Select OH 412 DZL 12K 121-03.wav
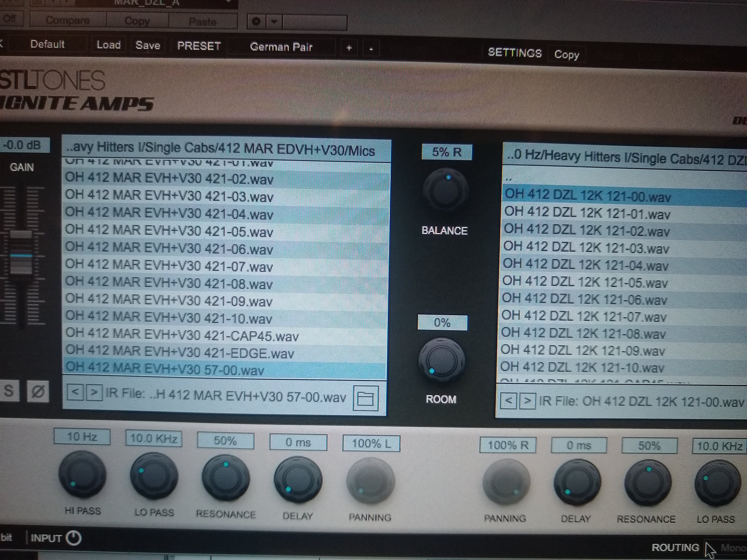This screenshot has height=560, width=747. 624,249
